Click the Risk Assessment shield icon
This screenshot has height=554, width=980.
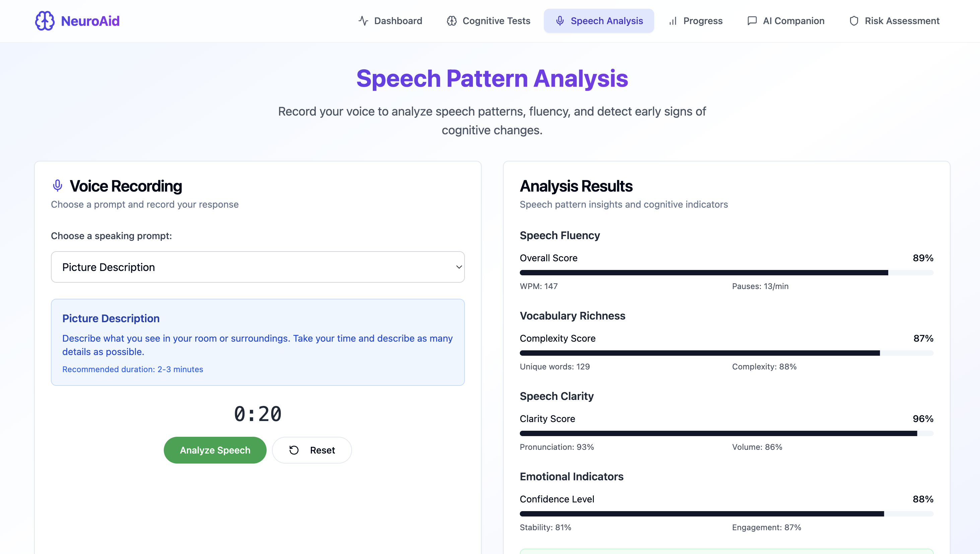pos(854,21)
